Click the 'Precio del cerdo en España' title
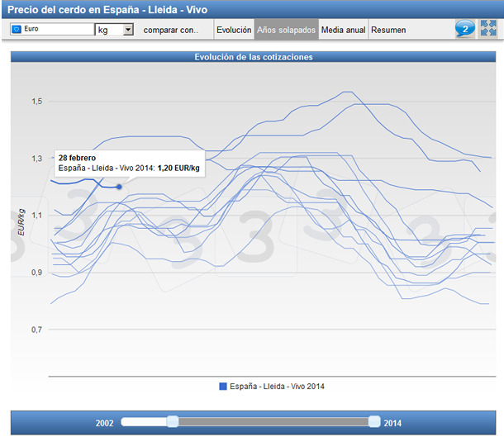 [x=107, y=10]
